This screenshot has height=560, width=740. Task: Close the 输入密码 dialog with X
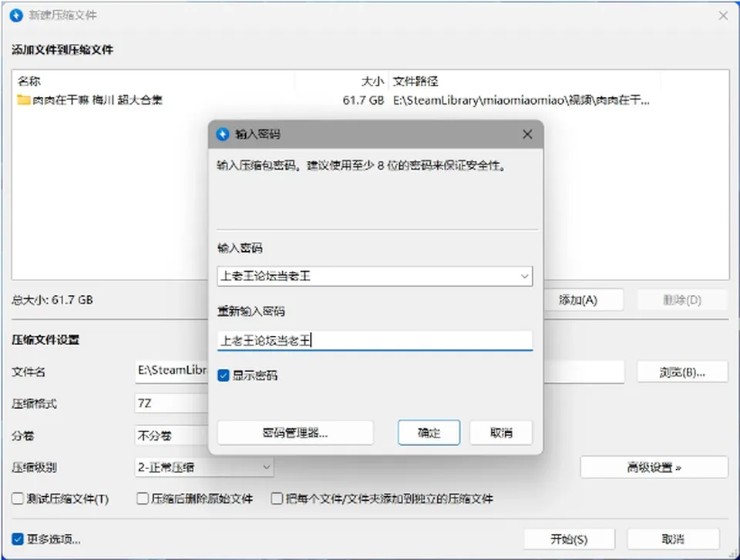click(x=527, y=135)
